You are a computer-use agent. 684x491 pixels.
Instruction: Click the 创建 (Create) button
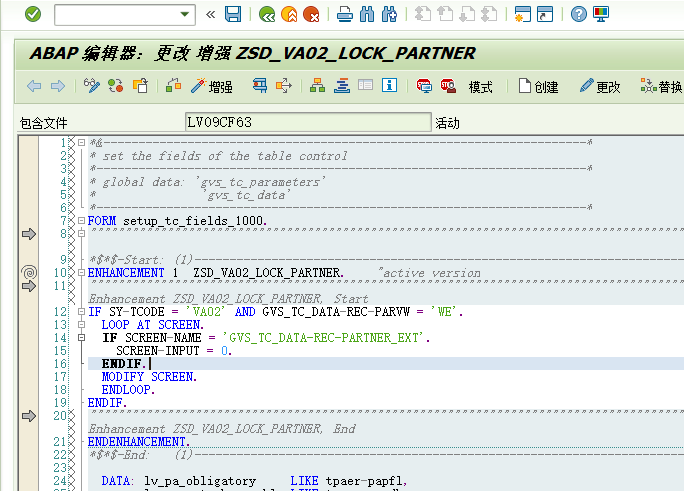[538, 87]
